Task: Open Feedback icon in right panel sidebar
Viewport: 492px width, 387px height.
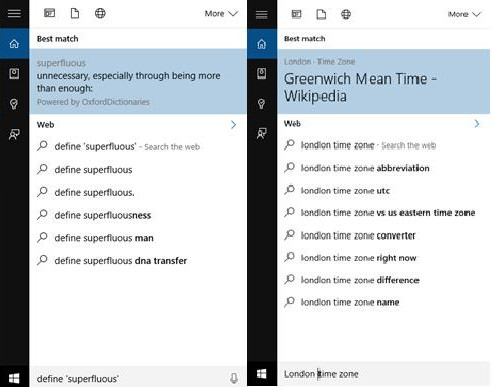Action: point(262,133)
